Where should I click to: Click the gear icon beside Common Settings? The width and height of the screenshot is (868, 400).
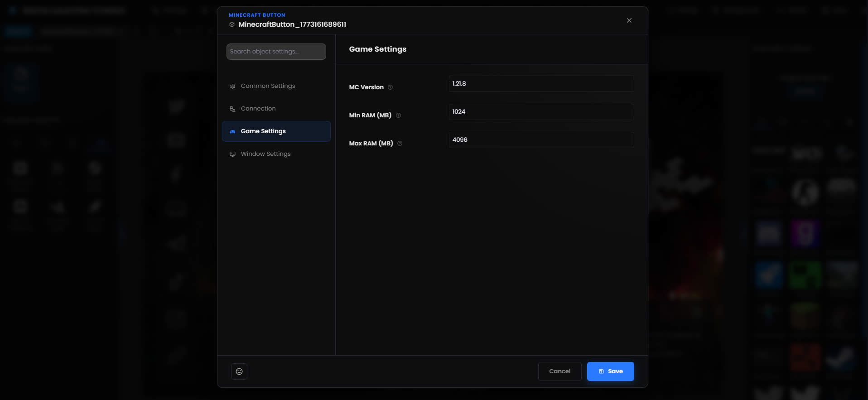(232, 86)
